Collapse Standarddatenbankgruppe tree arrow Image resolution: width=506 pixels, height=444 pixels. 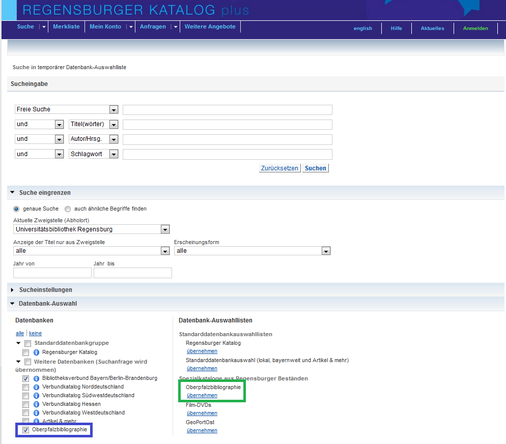pos(18,343)
